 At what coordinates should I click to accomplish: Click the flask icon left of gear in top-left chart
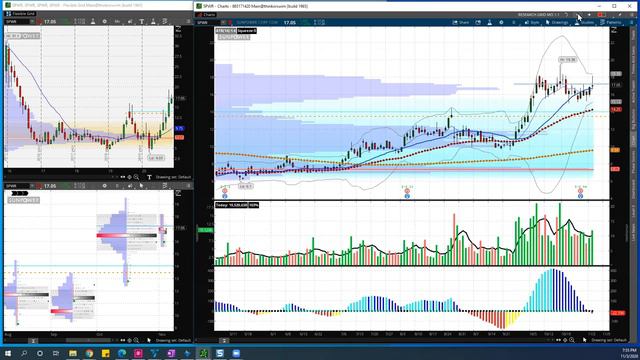93,21
